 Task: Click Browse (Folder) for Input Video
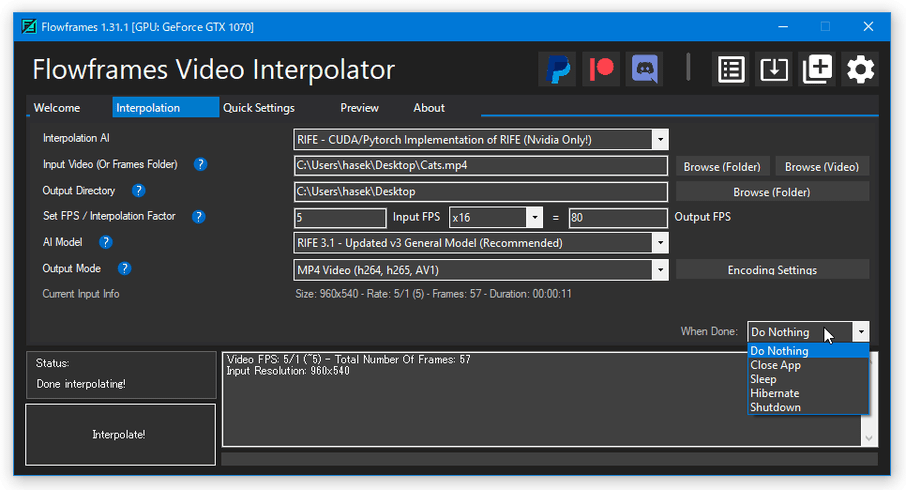(x=722, y=166)
